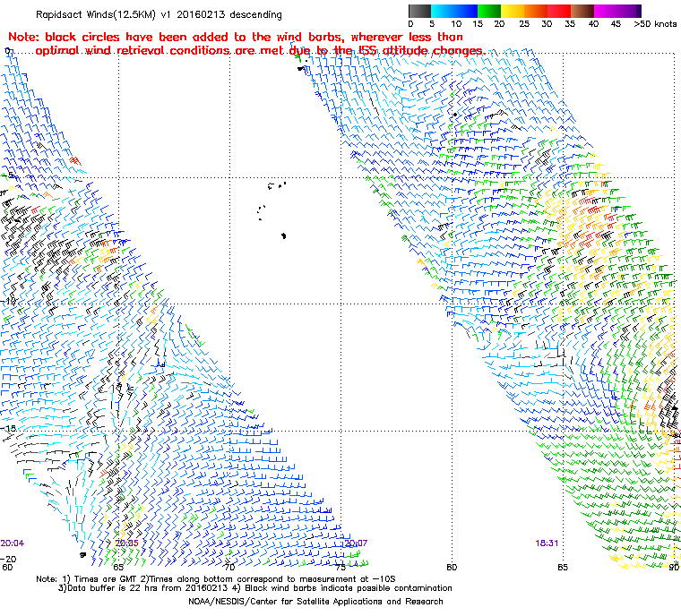The width and height of the screenshot is (681, 616).
Task: Click the '25' tick label under color bar
Action: (x=524, y=24)
